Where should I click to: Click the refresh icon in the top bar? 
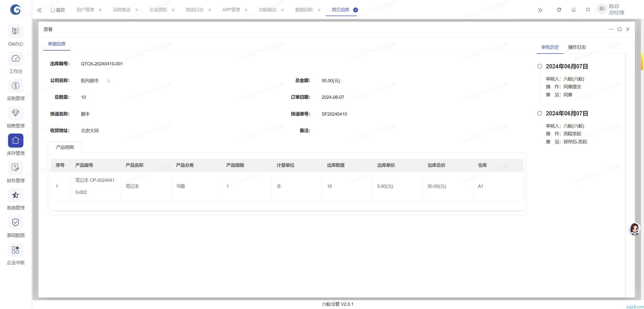pyautogui.click(x=559, y=10)
